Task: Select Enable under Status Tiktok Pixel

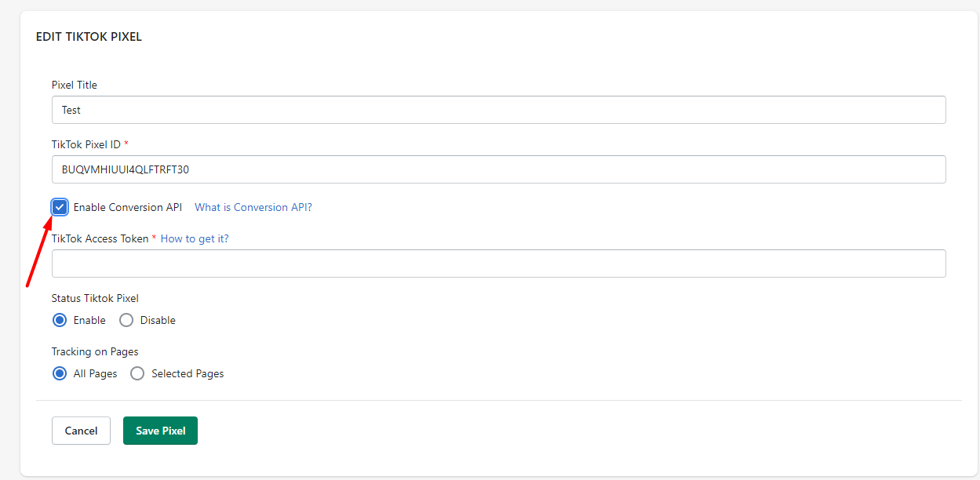Action: pyautogui.click(x=60, y=320)
